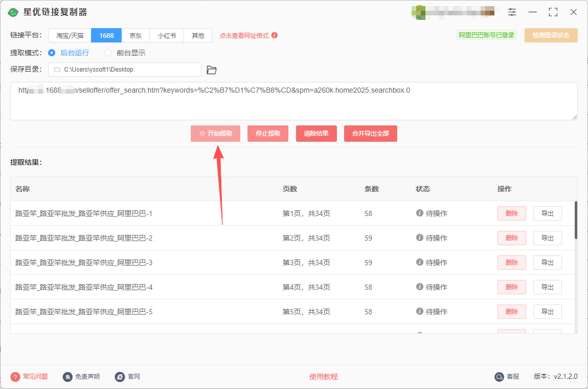
Task: Open the 常见问题 link text
Action: point(35,377)
